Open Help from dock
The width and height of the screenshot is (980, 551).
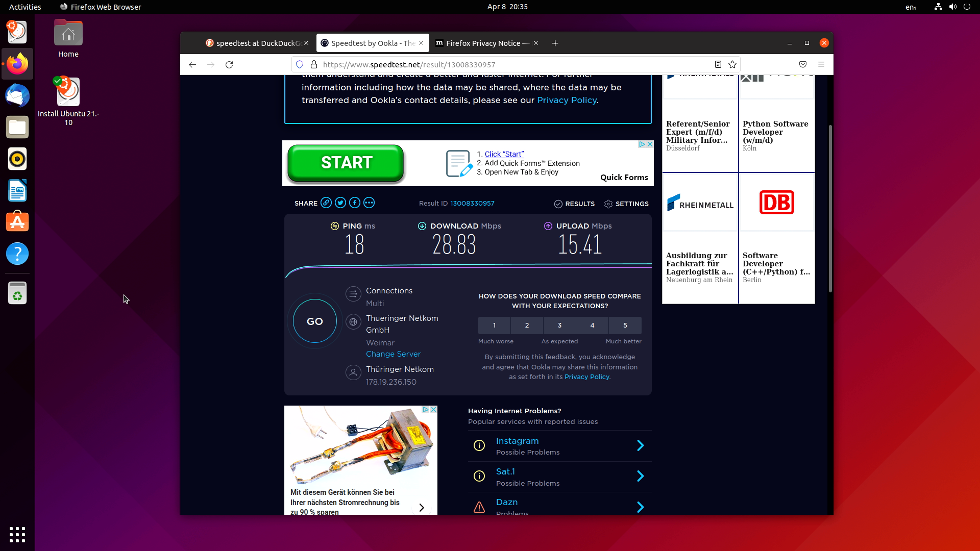click(17, 254)
